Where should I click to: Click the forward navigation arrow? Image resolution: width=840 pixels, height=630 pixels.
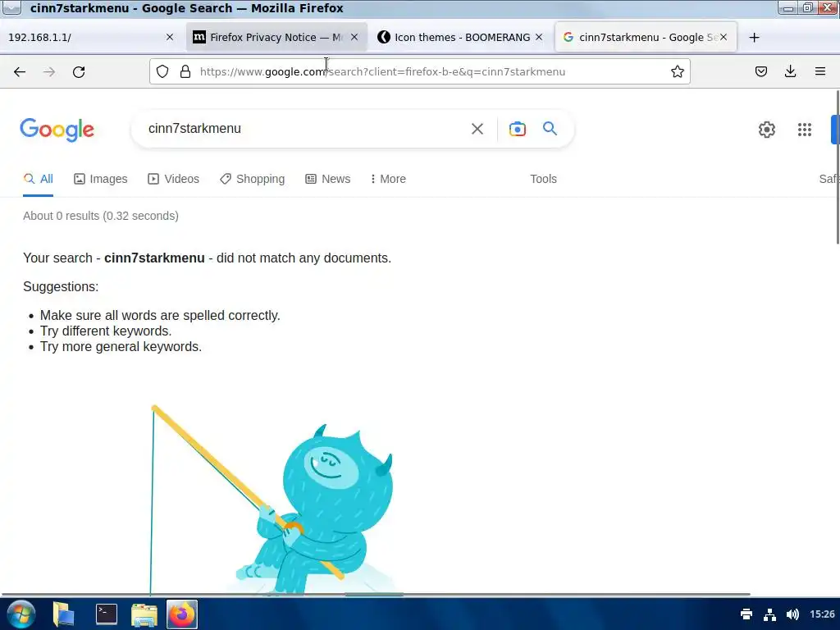click(49, 72)
